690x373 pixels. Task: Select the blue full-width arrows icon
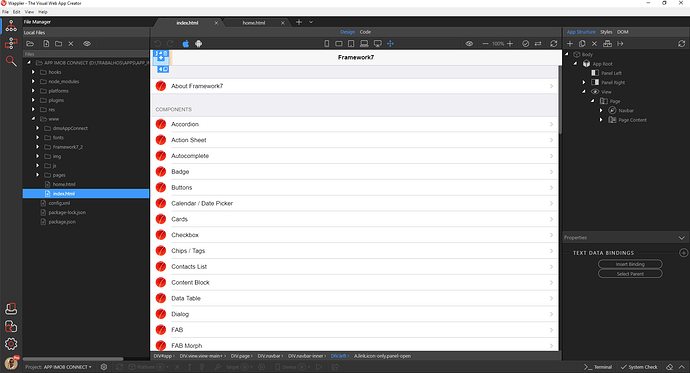click(x=390, y=44)
